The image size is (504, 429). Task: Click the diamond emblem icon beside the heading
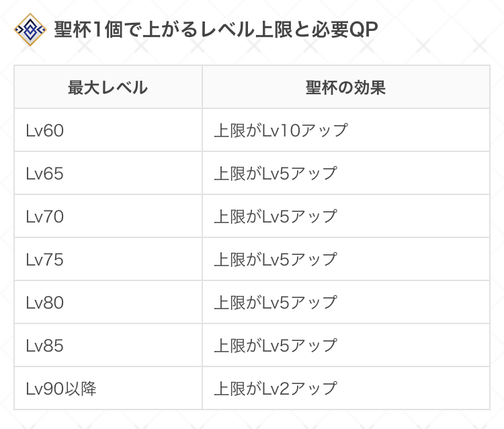point(30,30)
